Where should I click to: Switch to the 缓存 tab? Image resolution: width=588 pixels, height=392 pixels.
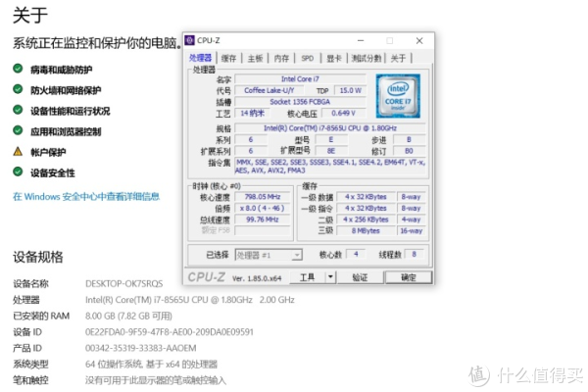[228, 58]
